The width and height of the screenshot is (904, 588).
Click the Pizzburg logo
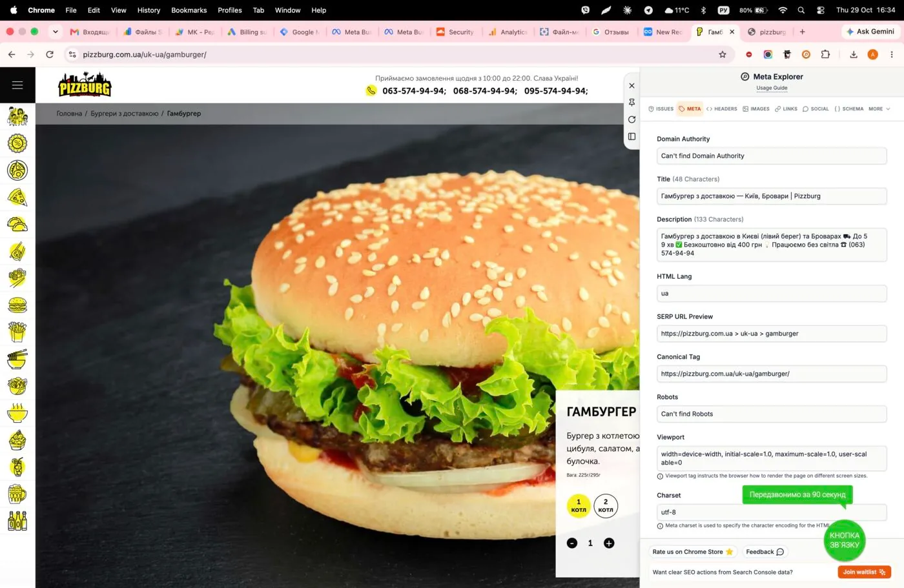click(85, 85)
